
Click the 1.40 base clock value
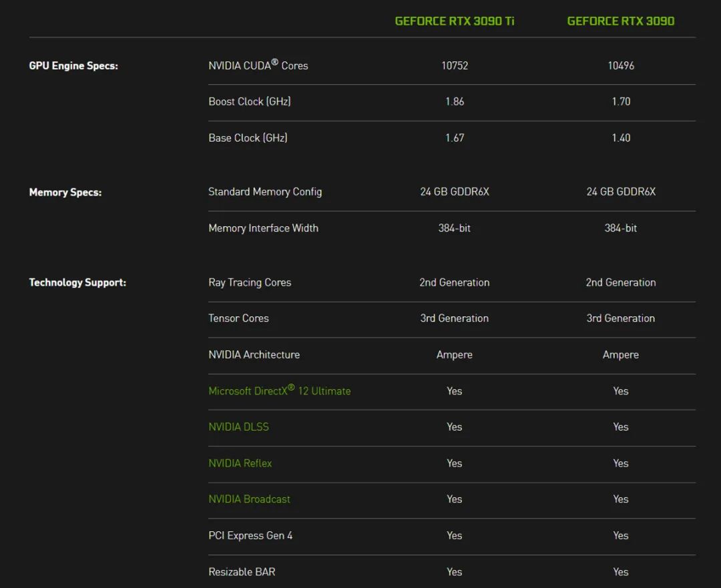(621, 138)
